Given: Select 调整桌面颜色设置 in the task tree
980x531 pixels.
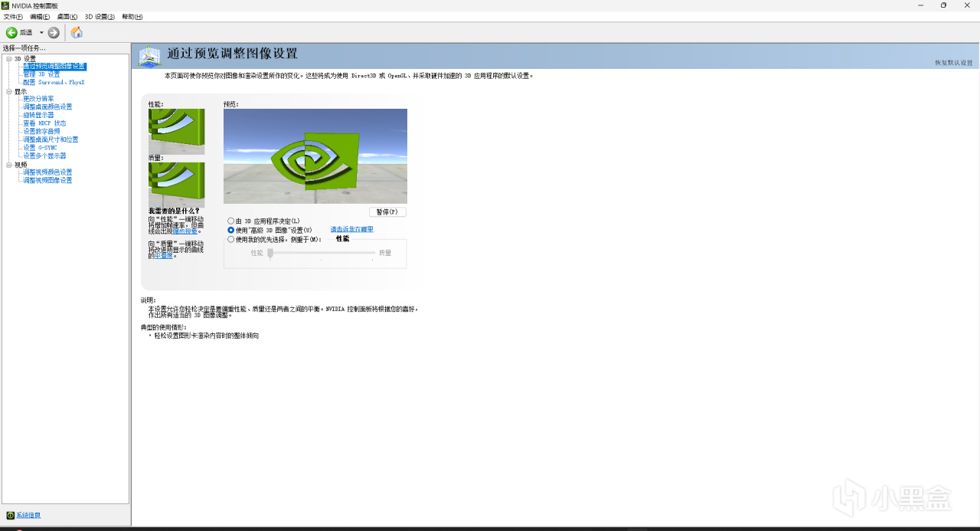Looking at the screenshot, I should pos(47,107).
